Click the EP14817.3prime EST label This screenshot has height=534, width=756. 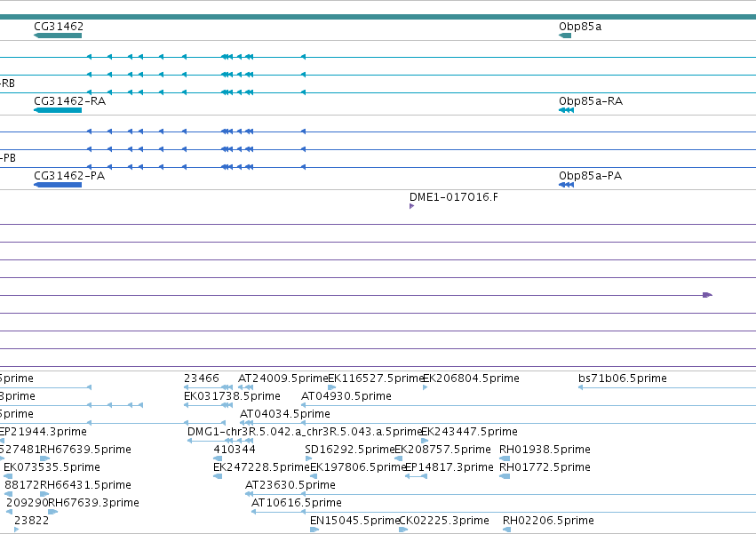click(x=450, y=467)
